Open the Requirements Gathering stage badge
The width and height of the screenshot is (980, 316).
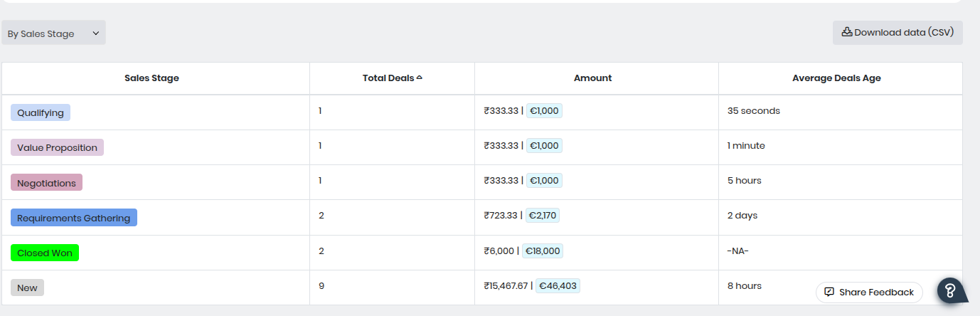74,218
